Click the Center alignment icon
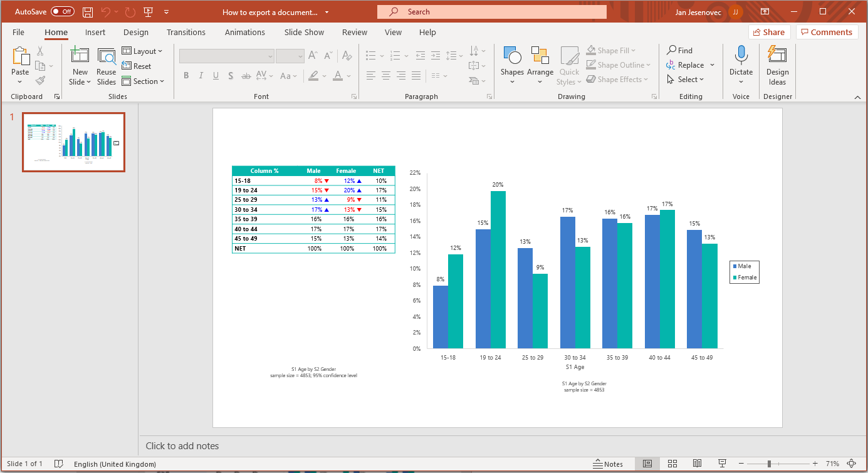Screen dimensions: 868x473 click(386, 76)
